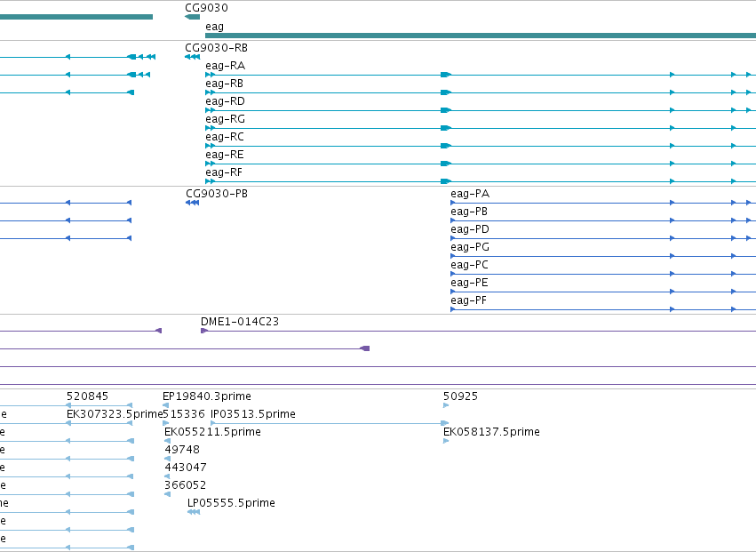The width and height of the screenshot is (756, 552).
Task: Select the DME1-014C23 feature label
Action: 240,322
